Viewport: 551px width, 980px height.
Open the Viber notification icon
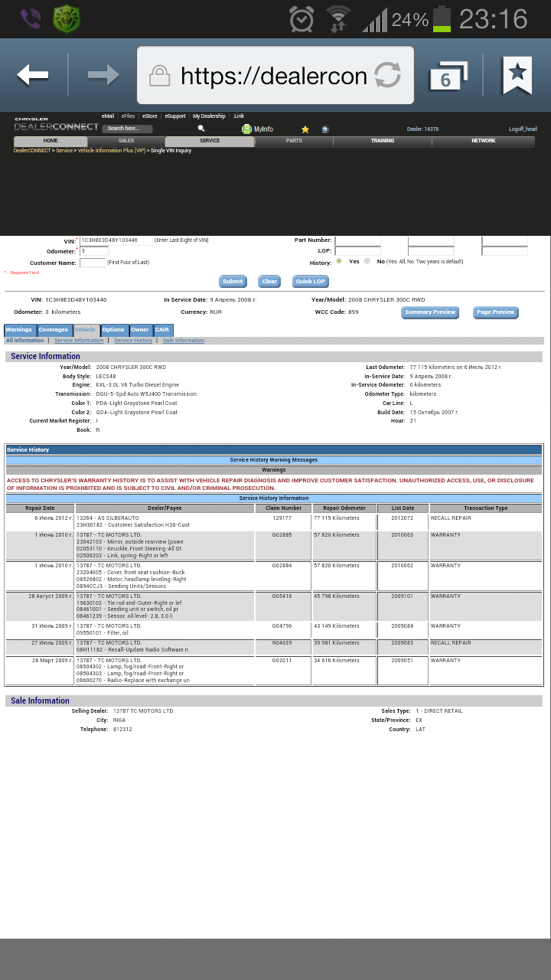[x=31, y=18]
